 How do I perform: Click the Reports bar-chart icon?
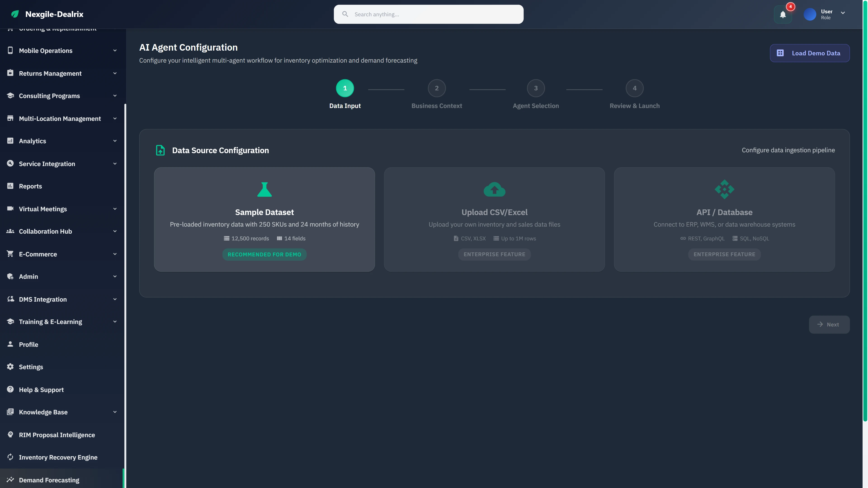10,185
